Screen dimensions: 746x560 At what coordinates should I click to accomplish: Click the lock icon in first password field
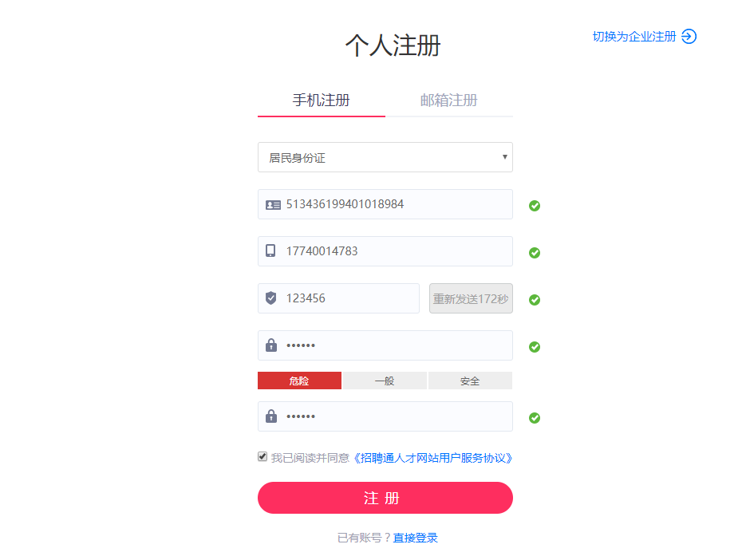point(271,345)
